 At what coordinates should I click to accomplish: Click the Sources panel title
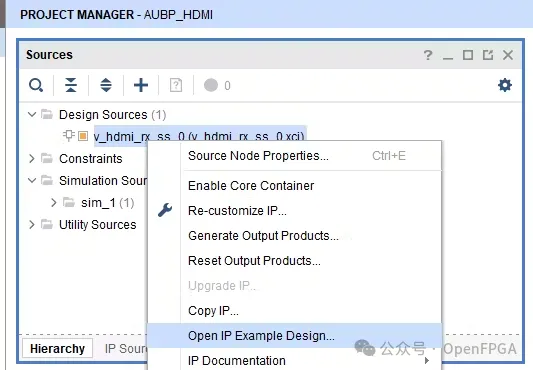(x=49, y=55)
